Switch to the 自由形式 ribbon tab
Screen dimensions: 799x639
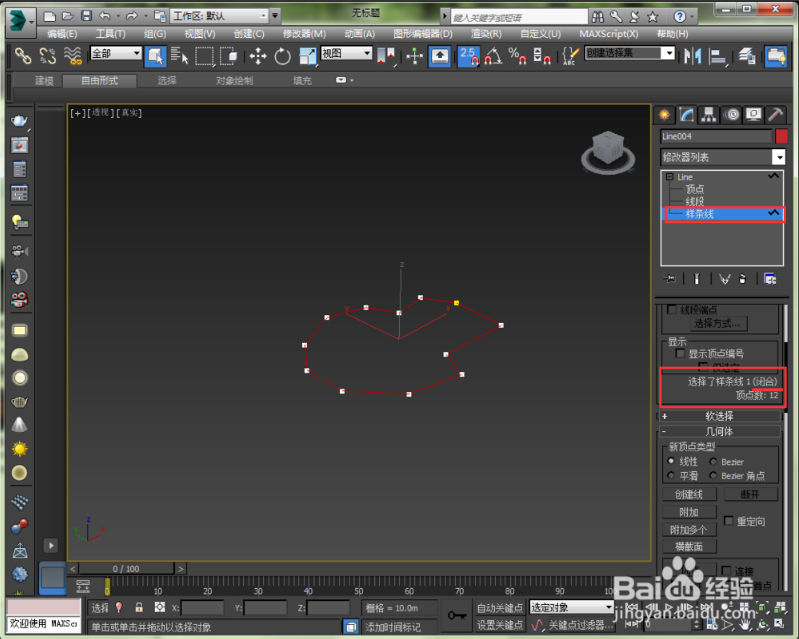pos(100,81)
